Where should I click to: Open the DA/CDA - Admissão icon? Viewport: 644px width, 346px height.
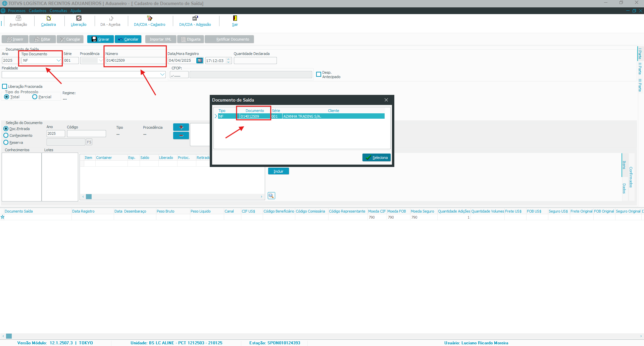click(x=195, y=21)
